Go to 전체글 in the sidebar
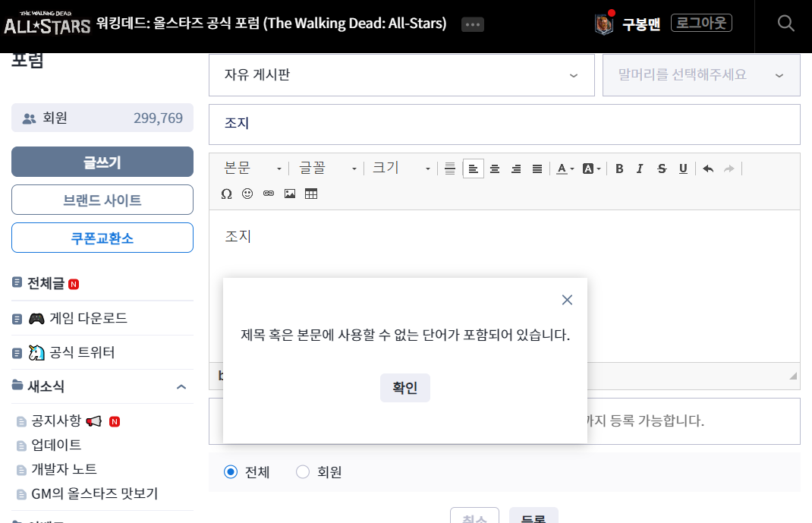Screen dimensions: 812x523 [x=46, y=283]
